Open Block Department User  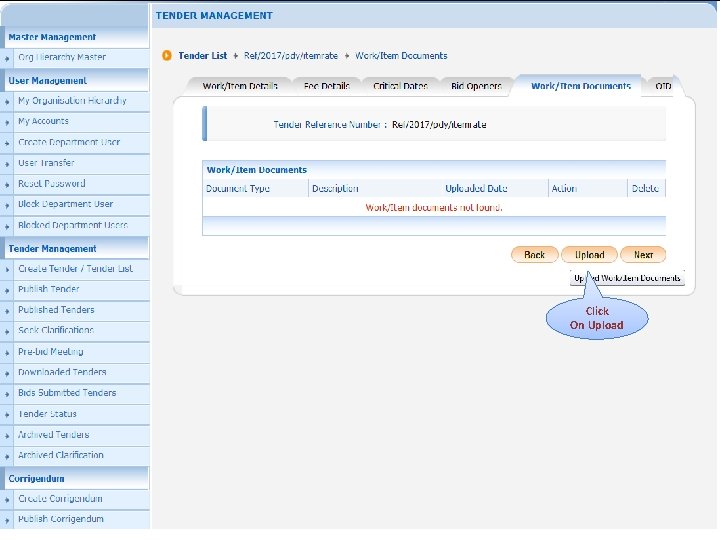tap(65, 204)
